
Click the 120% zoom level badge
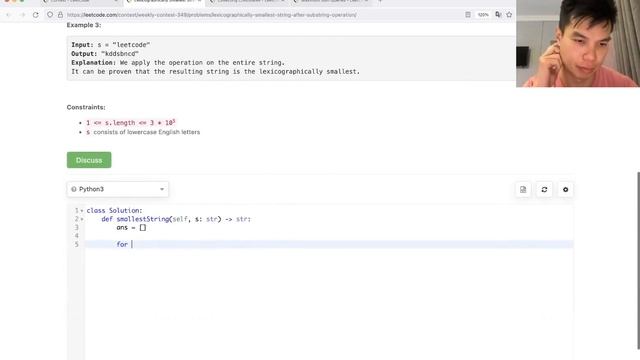click(483, 15)
